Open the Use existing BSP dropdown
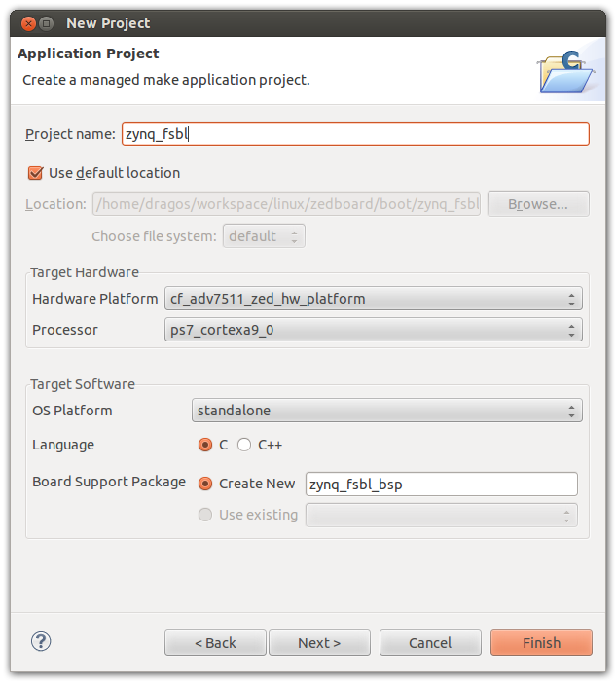 pos(441,515)
